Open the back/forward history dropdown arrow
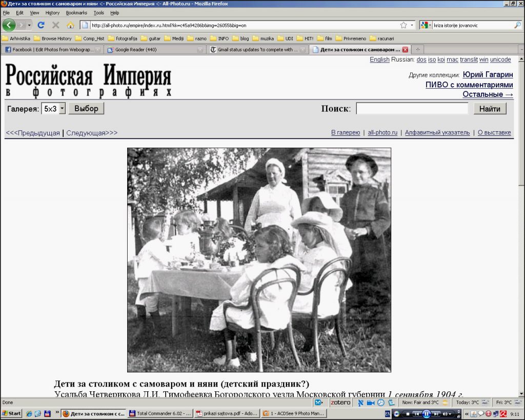Screen dimensions: 525x420 29,25
